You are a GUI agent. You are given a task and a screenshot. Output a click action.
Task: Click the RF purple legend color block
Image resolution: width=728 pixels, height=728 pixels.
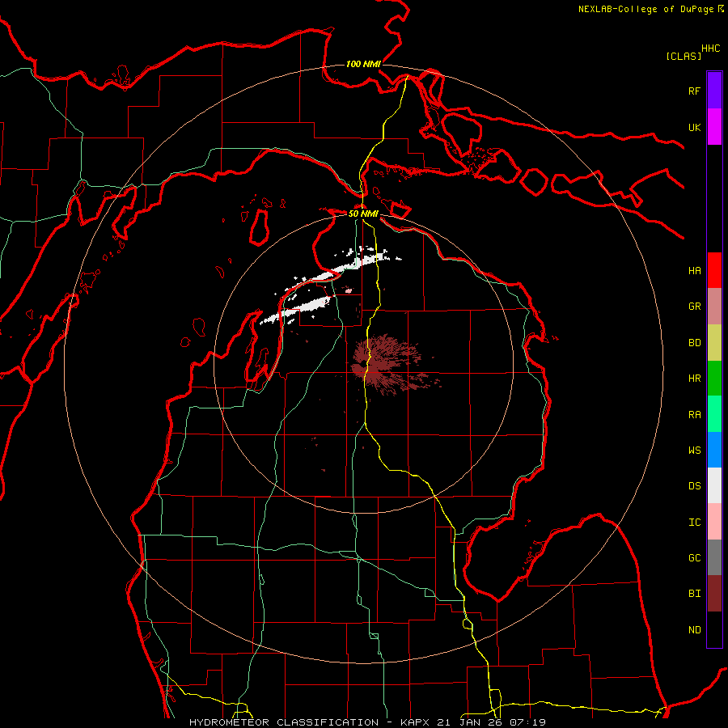coord(714,91)
